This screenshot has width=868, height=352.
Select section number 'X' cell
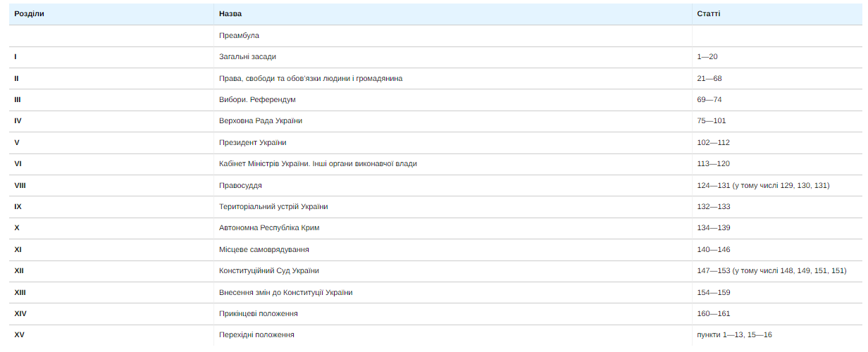click(x=111, y=228)
